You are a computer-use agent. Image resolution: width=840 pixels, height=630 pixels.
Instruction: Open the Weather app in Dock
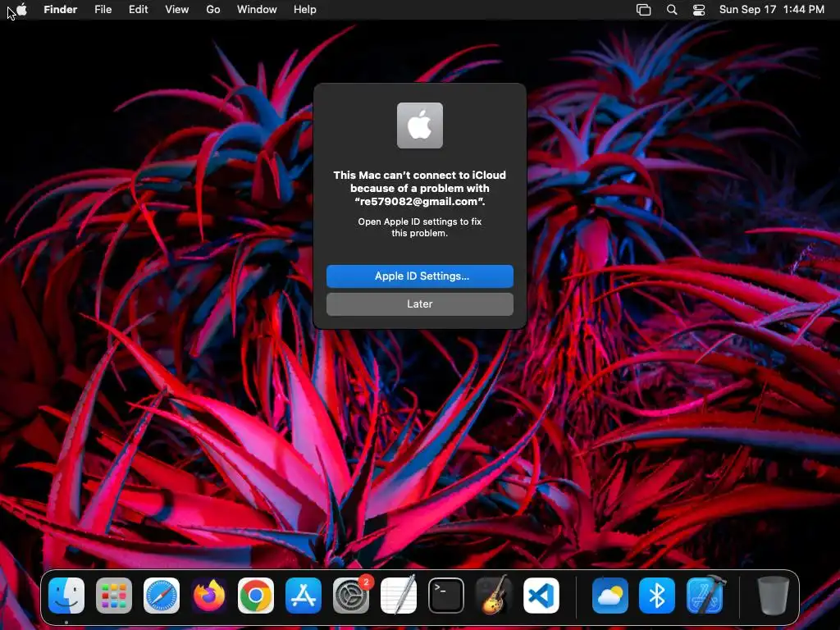(x=610, y=596)
